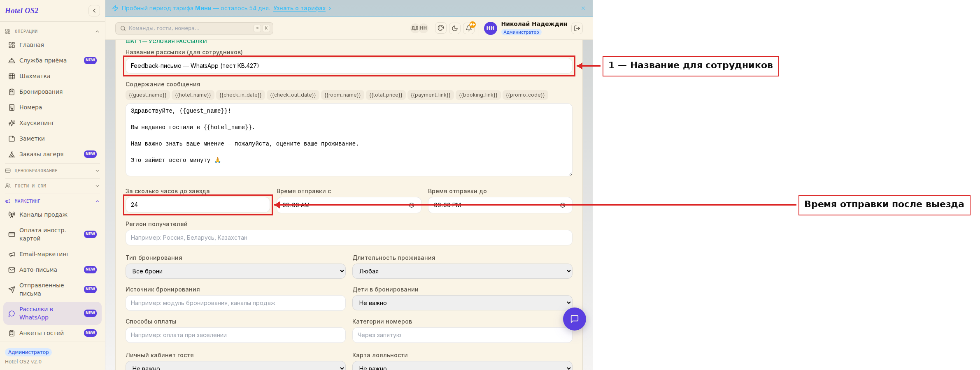The width and height of the screenshot is (980, 370).
Task: Insert {{promo_code}} variable chip
Action: pos(525,95)
